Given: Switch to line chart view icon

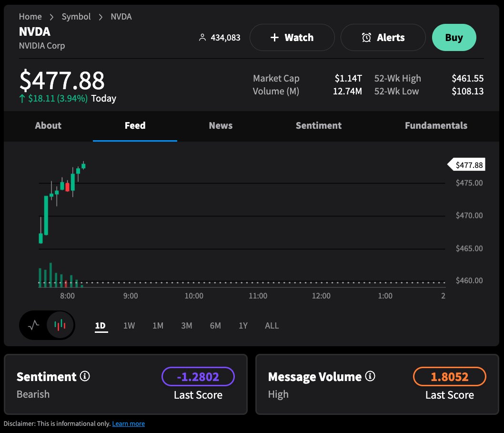Looking at the screenshot, I should click(x=33, y=325).
